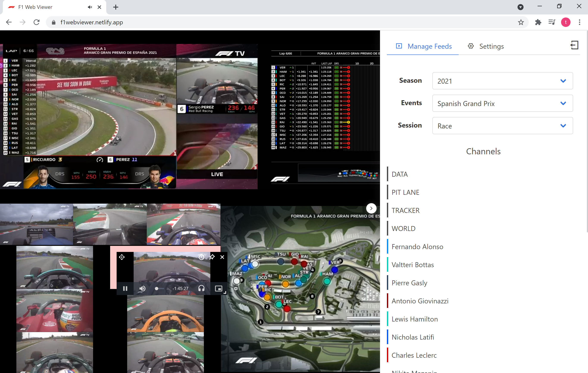This screenshot has height=373, width=588.
Task: Add the PIT LANE channel
Action: 405,192
